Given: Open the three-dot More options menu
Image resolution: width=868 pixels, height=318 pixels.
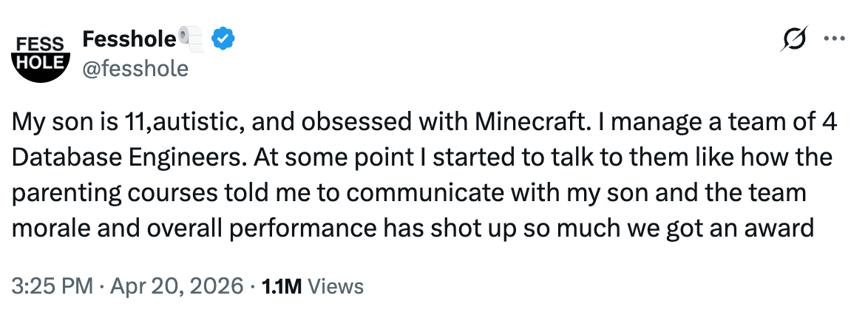Looking at the screenshot, I should (834, 38).
